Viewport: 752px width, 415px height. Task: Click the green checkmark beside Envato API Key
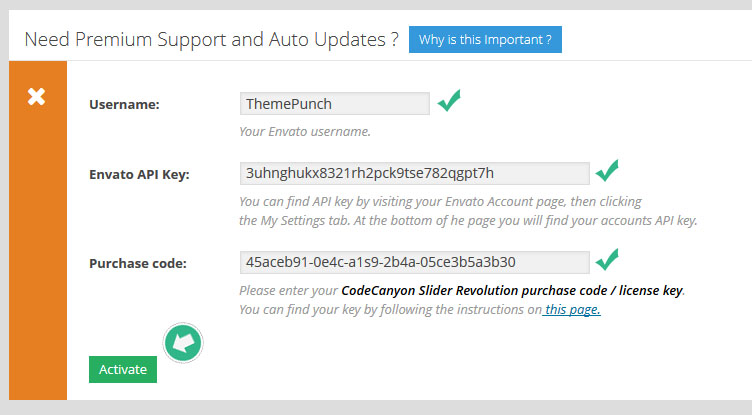[607, 172]
